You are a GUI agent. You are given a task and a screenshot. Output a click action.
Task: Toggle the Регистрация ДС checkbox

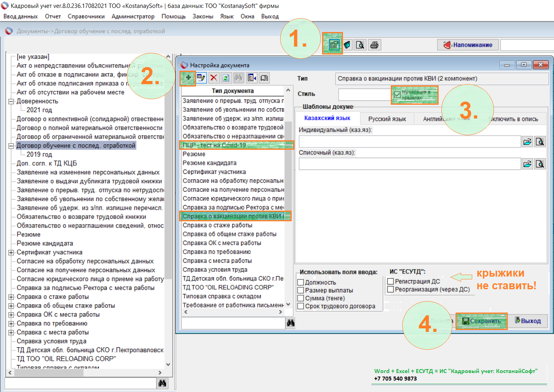click(x=390, y=281)
